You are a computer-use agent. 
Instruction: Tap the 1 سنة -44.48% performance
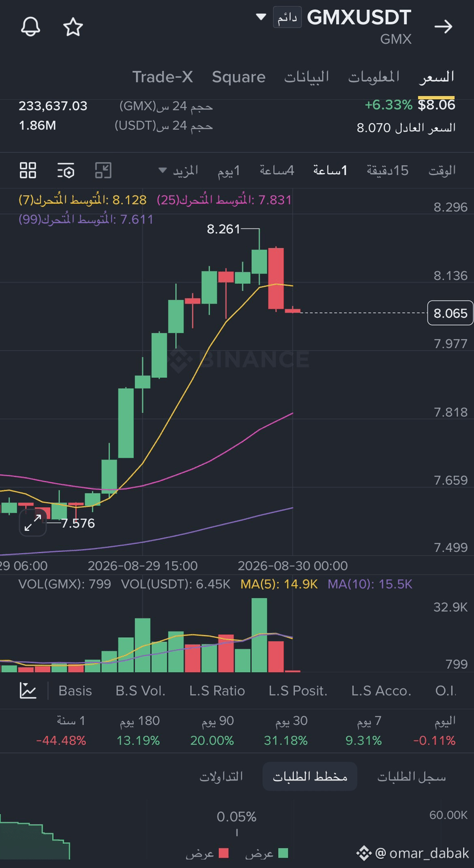(x=61, y=731)
